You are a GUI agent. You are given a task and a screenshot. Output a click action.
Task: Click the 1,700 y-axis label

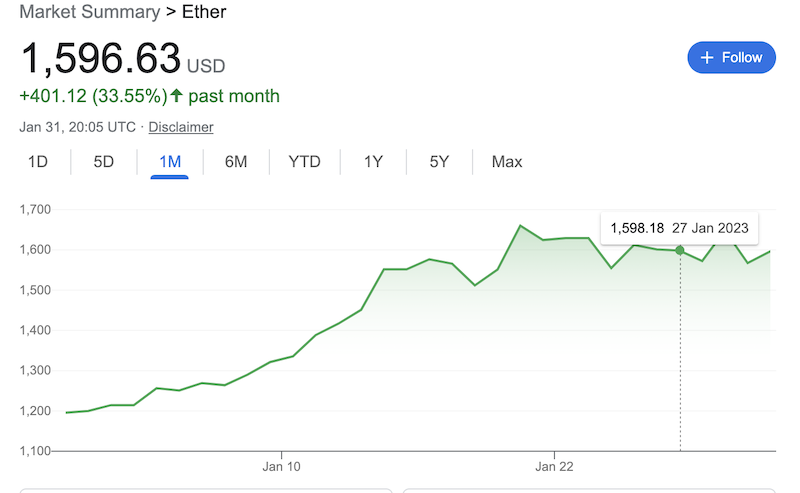[35, 209]
